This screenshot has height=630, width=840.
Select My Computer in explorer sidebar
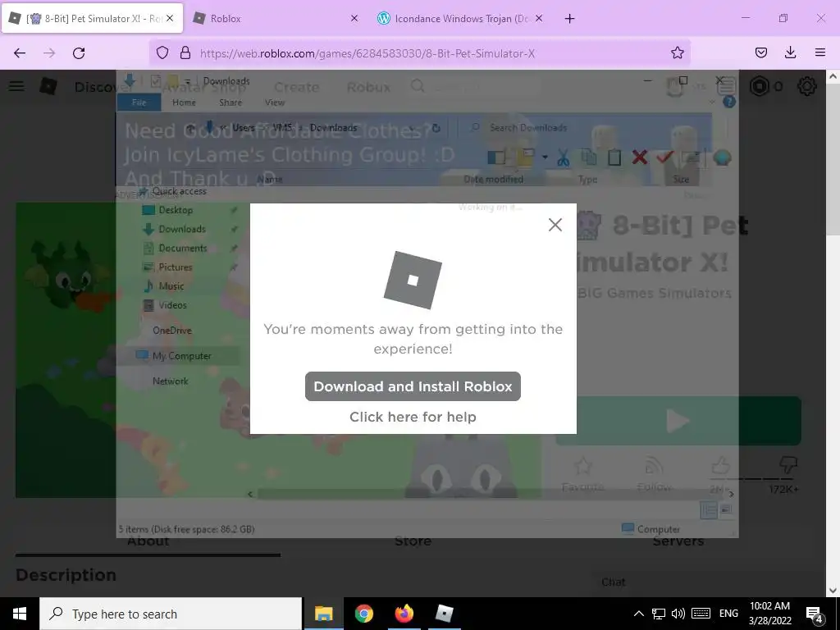click(x=181, y=356)
